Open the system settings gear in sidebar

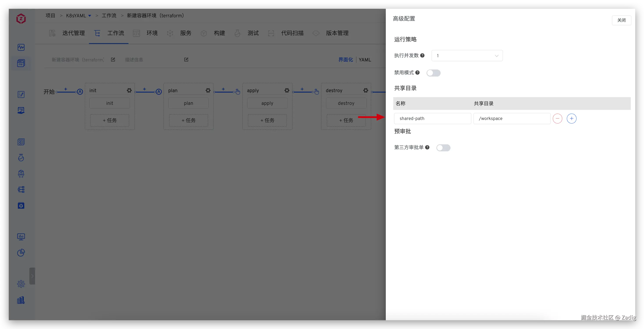[x=21, y=284]
